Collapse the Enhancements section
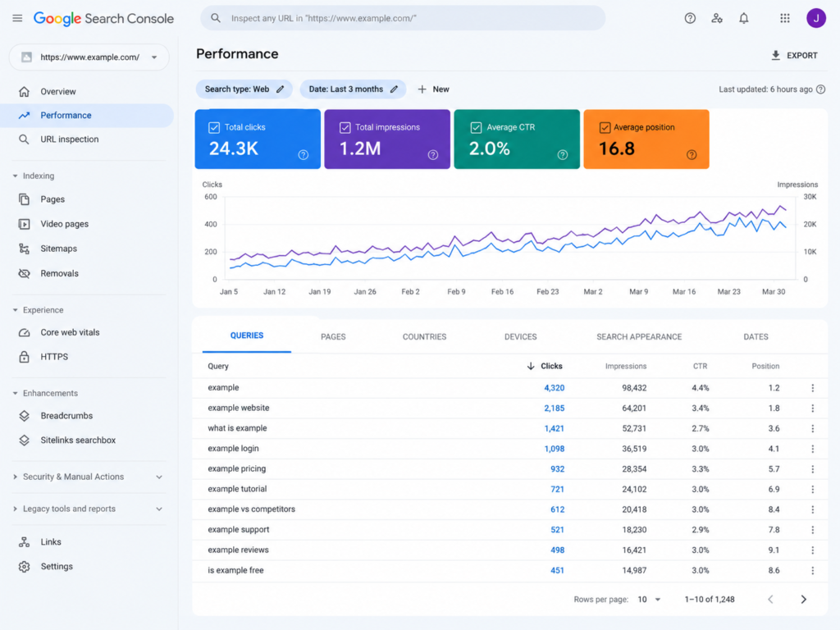Screen dimensions: 840x630 click(15, 393)
